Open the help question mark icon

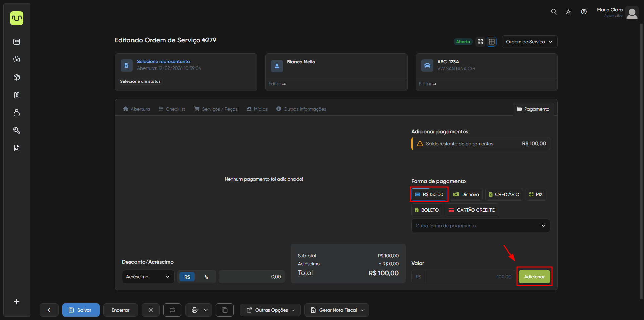[x=584, y=12]
